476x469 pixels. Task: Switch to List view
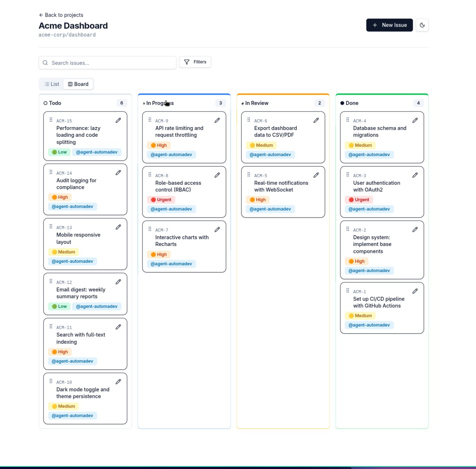coord(51,84)
